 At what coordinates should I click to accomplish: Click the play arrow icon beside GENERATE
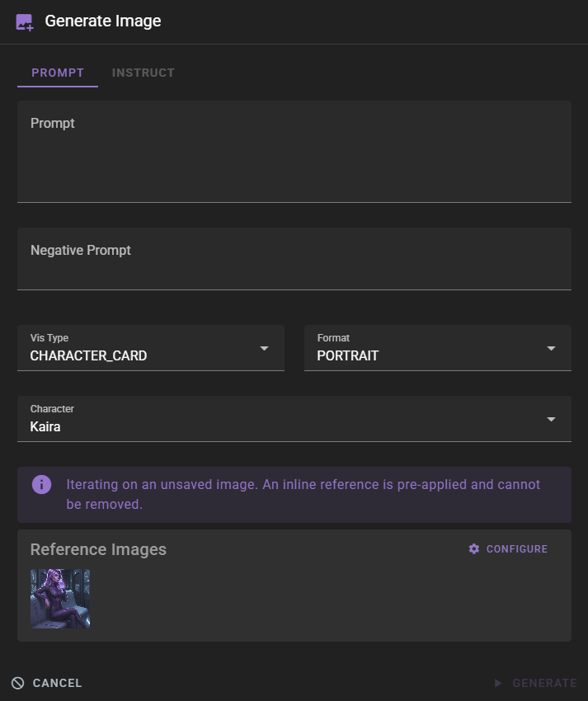pos(498,683)
